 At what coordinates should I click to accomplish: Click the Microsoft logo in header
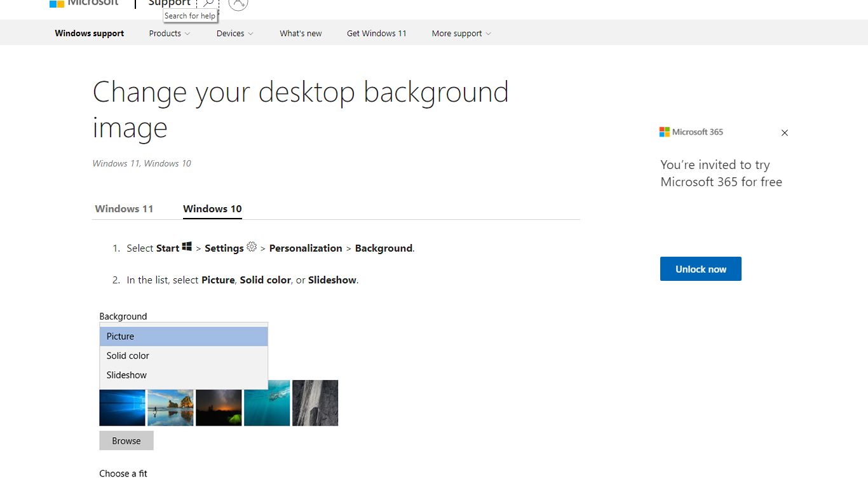coord(84,3)
